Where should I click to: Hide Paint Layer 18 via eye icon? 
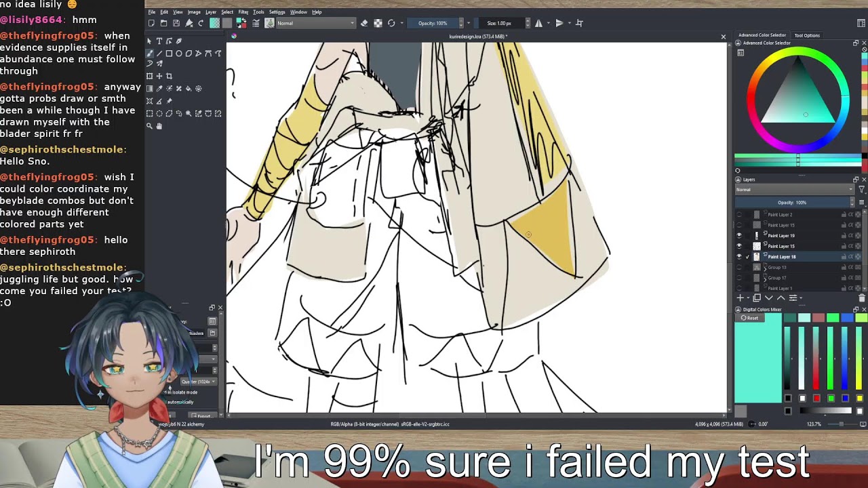739,257
